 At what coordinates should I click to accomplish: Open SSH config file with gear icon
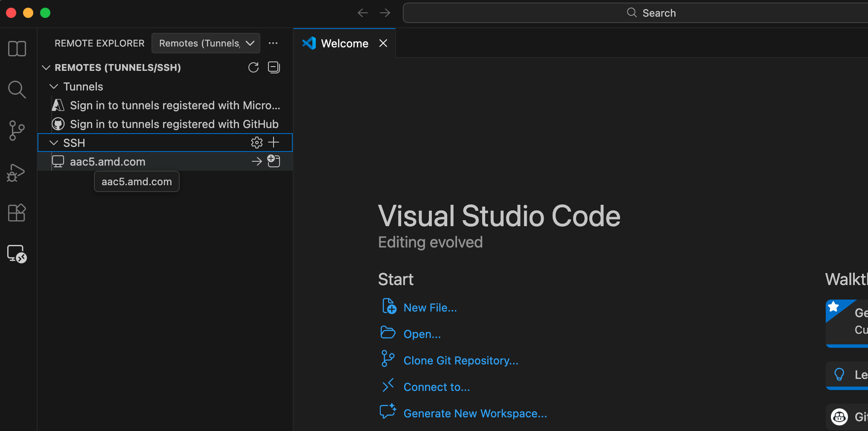[x=256, y=143]
